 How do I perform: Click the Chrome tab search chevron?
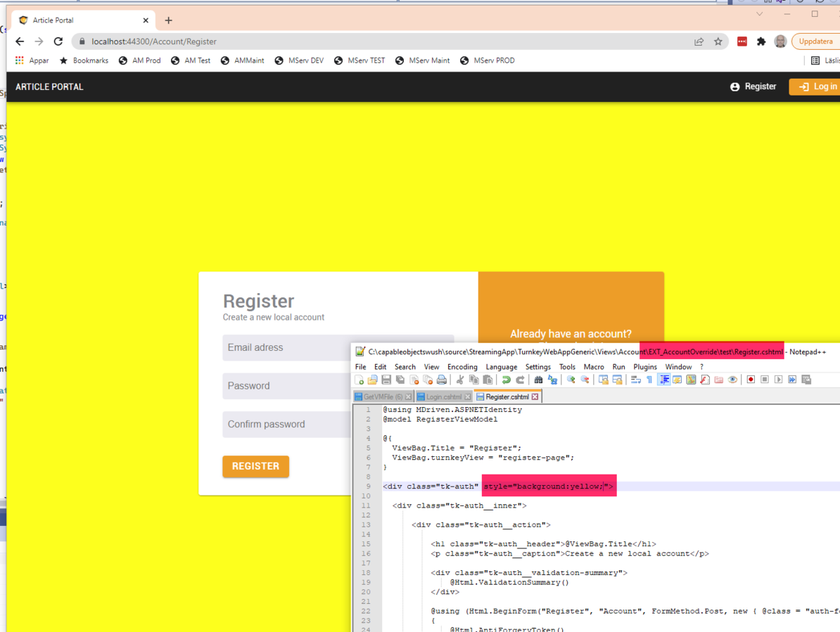pos(759,14)
